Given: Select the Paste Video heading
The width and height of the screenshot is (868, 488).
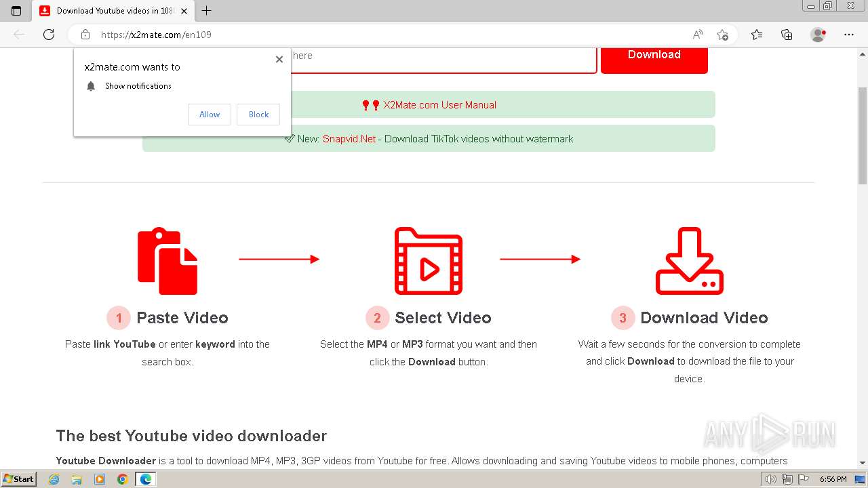Looking at the screenshot, I should [x=182, y=318].
